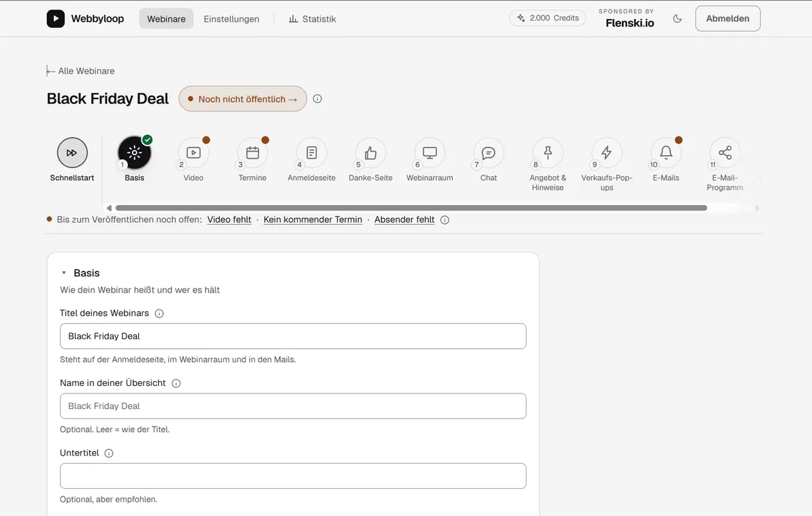Collapse the Basis section triangle
Image resolution: width=812 pixels, height=516 pixels.
coord(64,273)
